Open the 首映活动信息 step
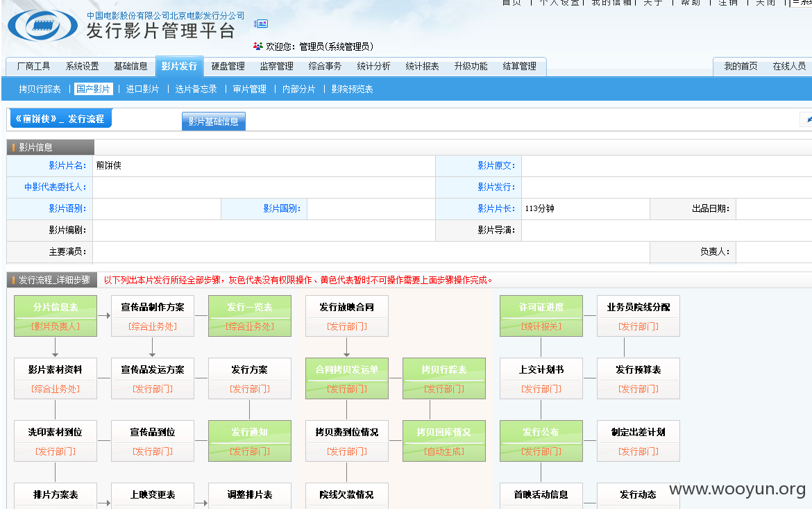The width and height of the screenshot is (812, 509). coord(541,496)
